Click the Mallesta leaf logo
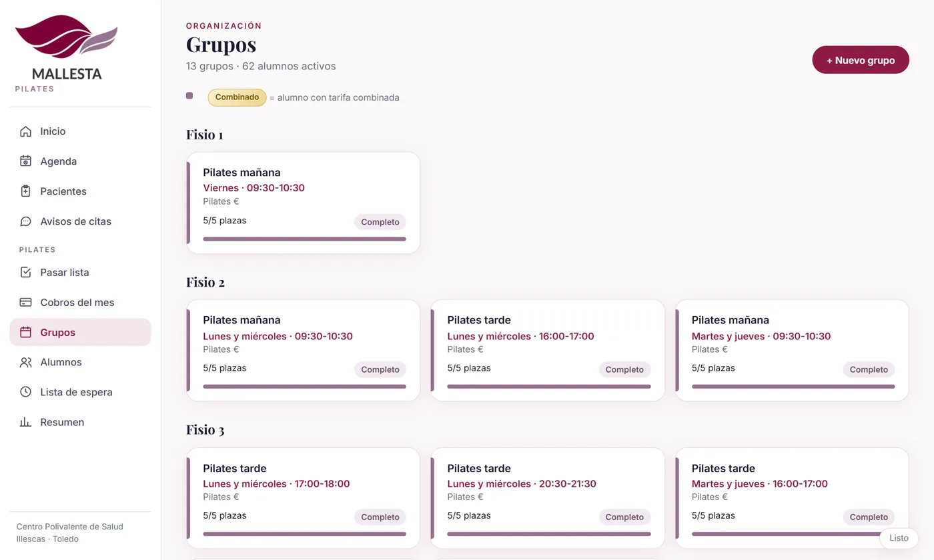Screen dimensions: 934x560 [x=66, y=37]
